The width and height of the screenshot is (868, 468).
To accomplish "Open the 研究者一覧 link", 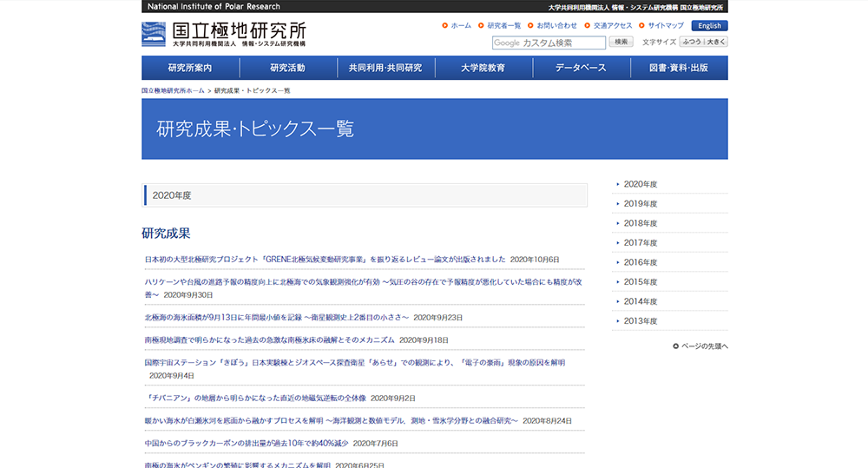I will (503, 26).
